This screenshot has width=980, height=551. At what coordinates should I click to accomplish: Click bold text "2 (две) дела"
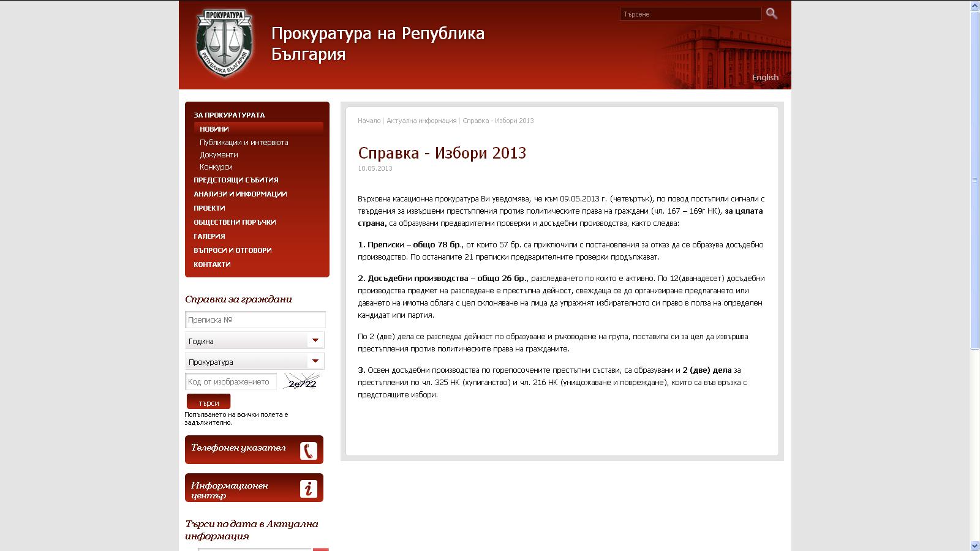pyautogui.click(x=707, y=370)
